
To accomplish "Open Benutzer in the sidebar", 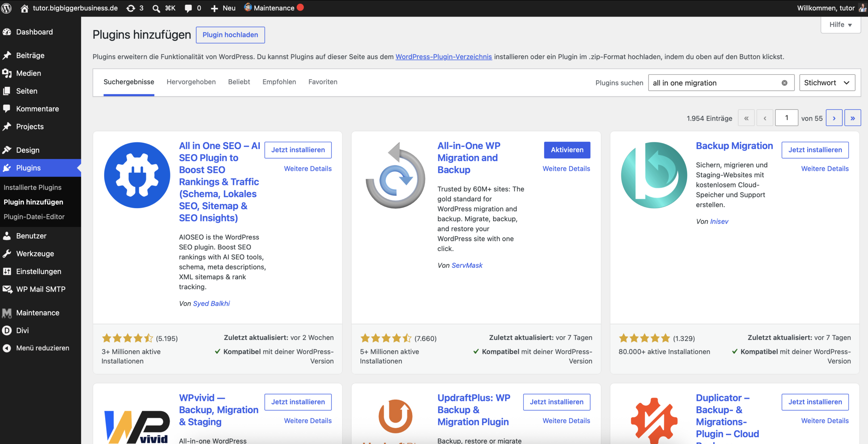I will click(31, 236).
